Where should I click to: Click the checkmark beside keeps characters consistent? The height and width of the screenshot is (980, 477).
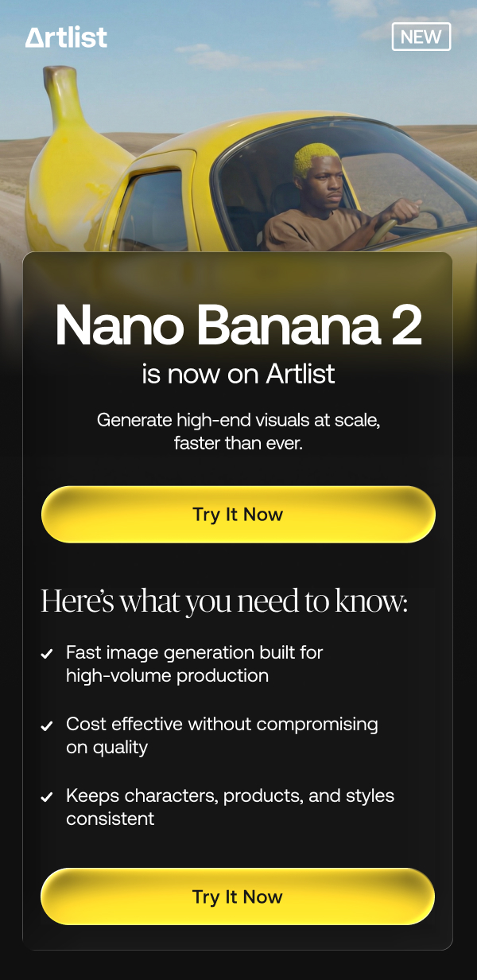47,797
